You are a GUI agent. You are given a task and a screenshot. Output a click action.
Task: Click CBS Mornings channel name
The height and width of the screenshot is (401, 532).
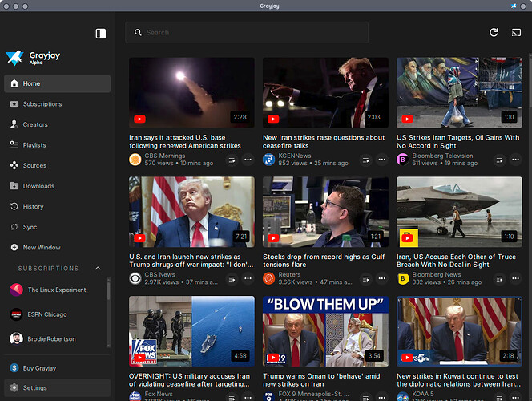pos(165,156)
